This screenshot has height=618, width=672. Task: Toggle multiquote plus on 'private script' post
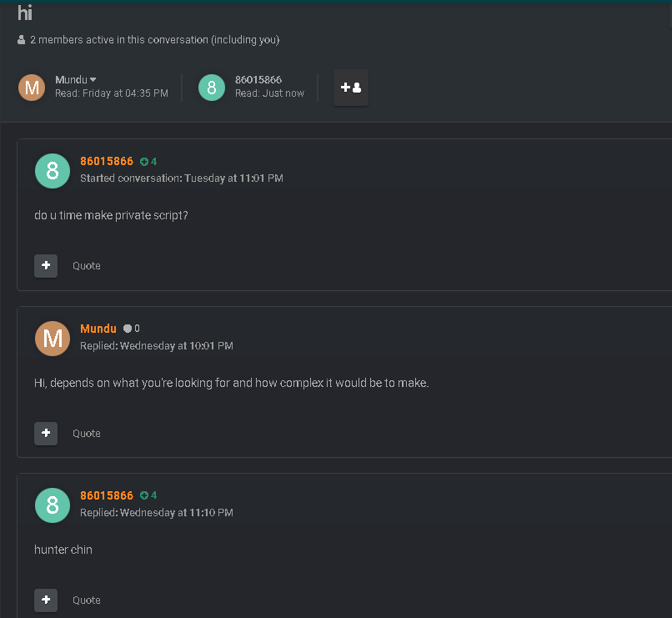coord(46,266)
